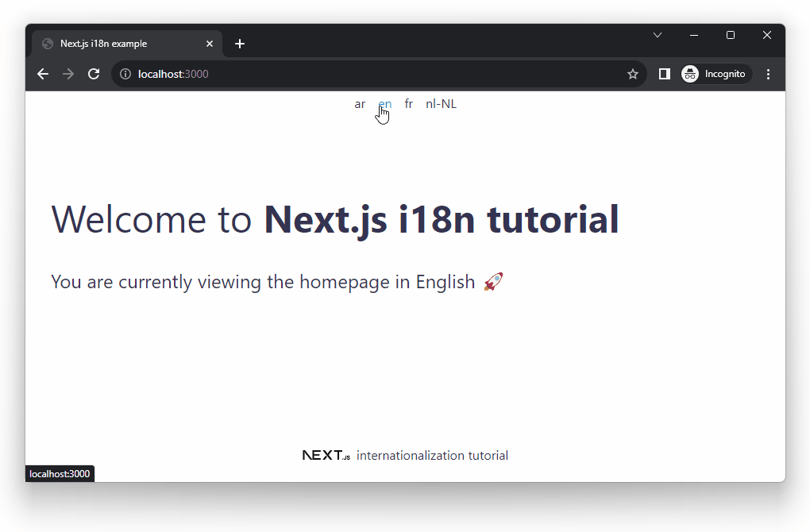Reload the localhost page
The width and height of the screenshot is (810, 532).
tap(94, 74)
